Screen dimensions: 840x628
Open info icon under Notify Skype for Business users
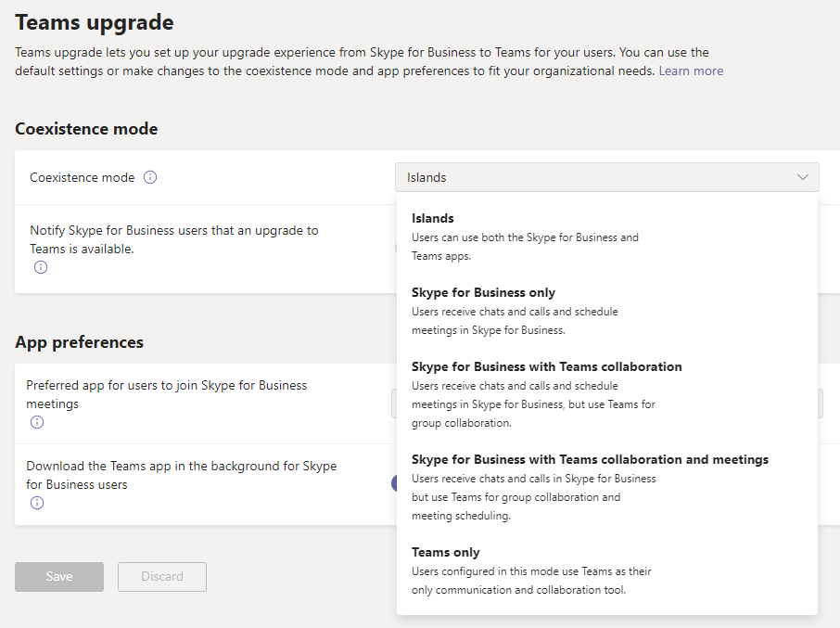[41, 267]
